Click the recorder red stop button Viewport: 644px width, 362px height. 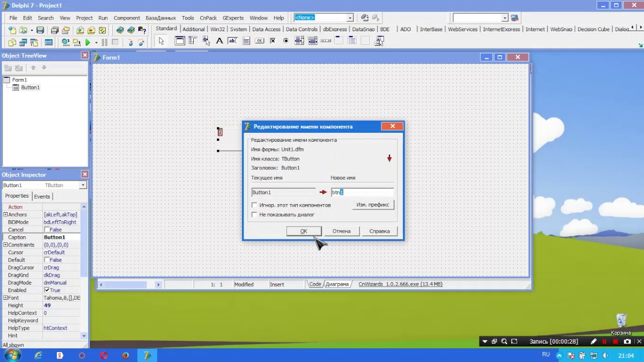[x=615, y=341]
